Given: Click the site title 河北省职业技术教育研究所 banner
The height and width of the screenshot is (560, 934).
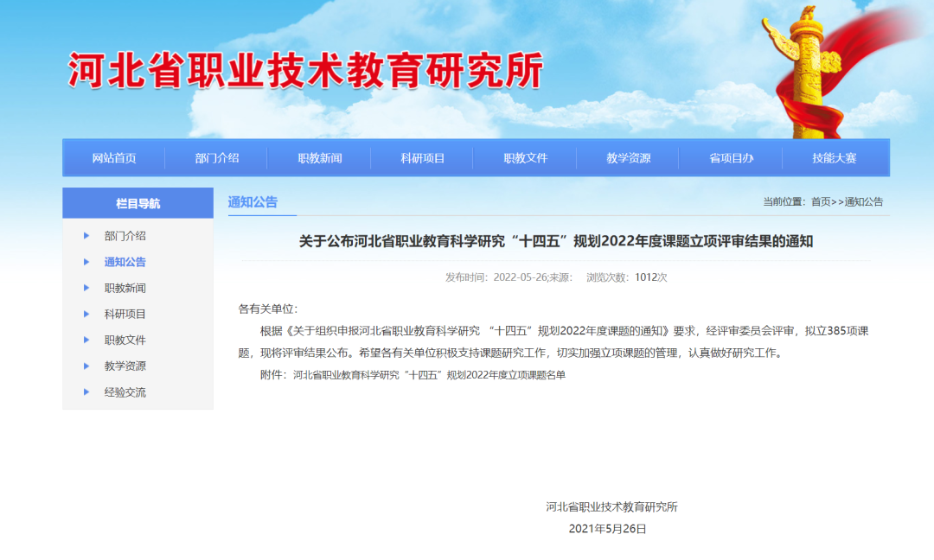Looking at the screenshot, I should [305, 70].
